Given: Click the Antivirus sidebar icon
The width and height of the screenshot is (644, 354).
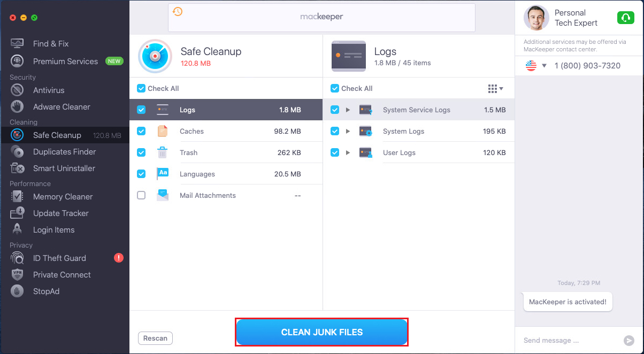Looking at the screenshot, I should [17, 90].
